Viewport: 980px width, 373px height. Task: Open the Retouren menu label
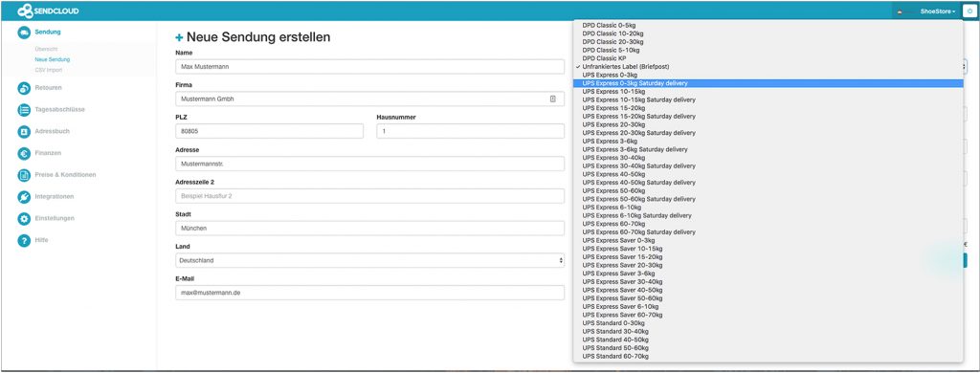48,87
